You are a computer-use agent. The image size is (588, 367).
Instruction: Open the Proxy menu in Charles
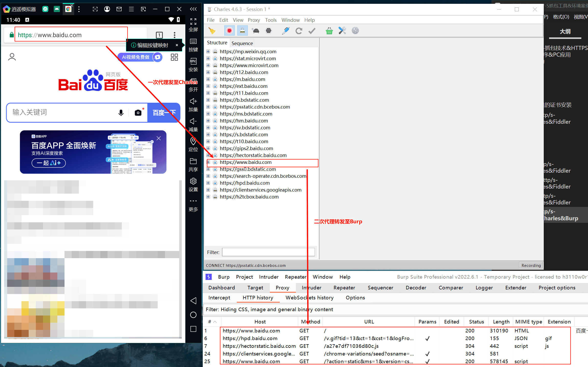pyautogui.click(x=254, y=20)
